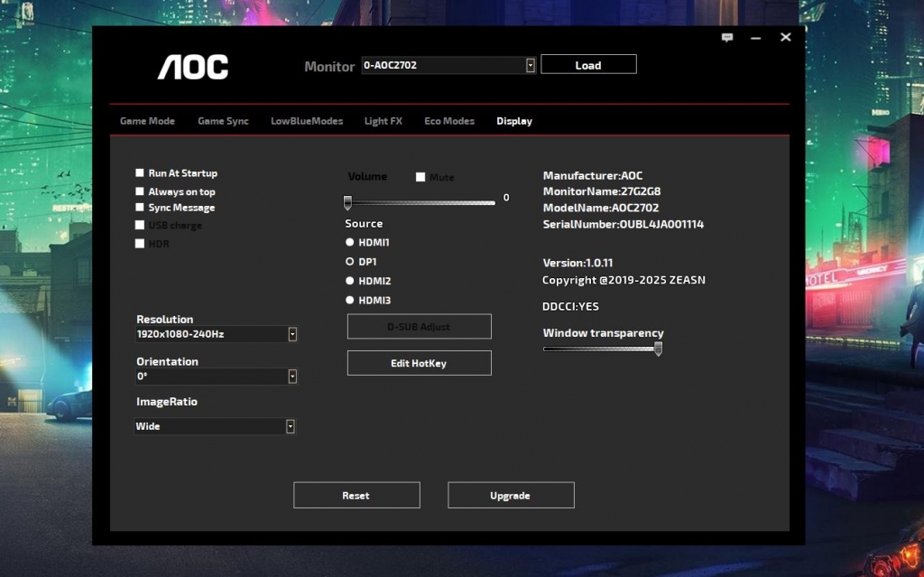Screen dimensions: 924x577
Task: Select the HDMI3 source option
Action: pos(350,301)
